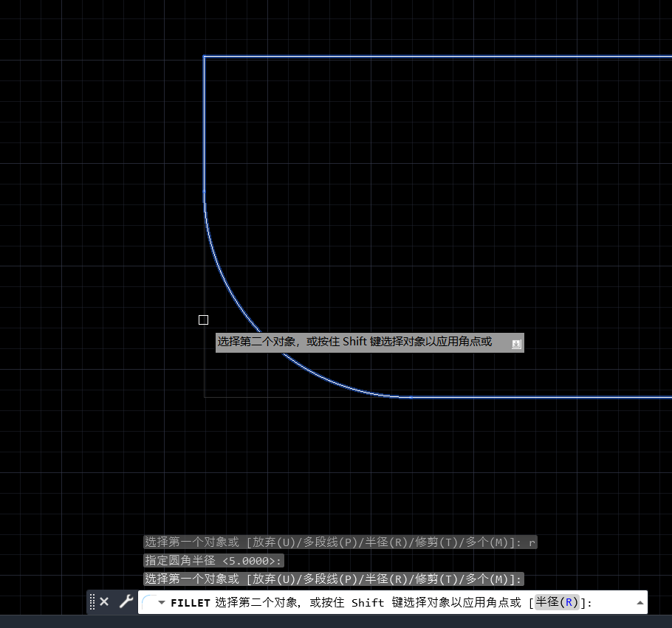This screenshot has width=672, height=628.
Task: Click the FILLET arc icon in command line
Action: [x=148, y=602]
